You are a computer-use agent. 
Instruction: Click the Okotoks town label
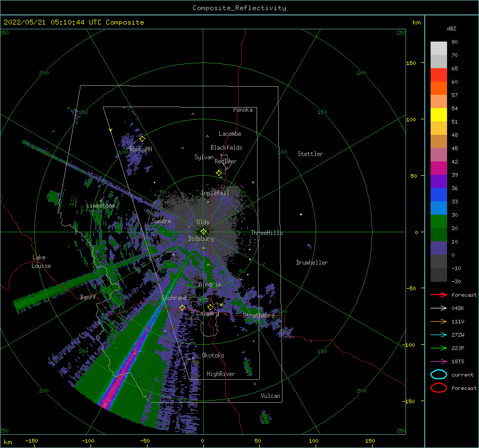pos(213,355)
